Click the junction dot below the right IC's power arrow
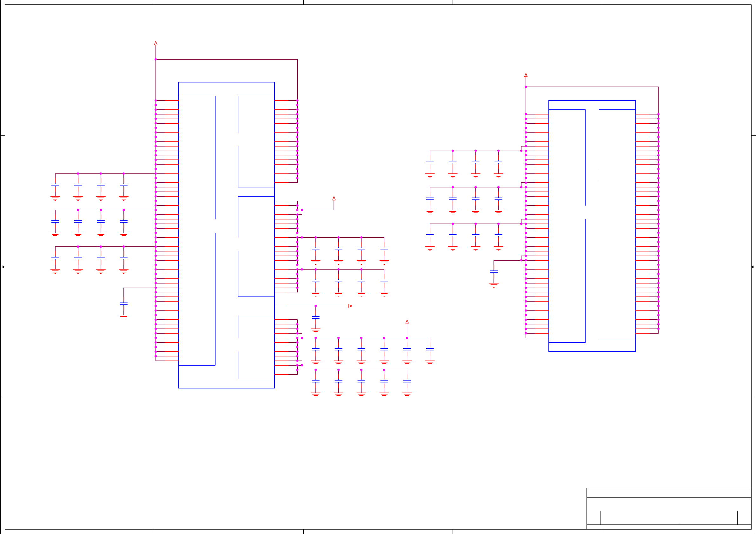 click(526, 87)
